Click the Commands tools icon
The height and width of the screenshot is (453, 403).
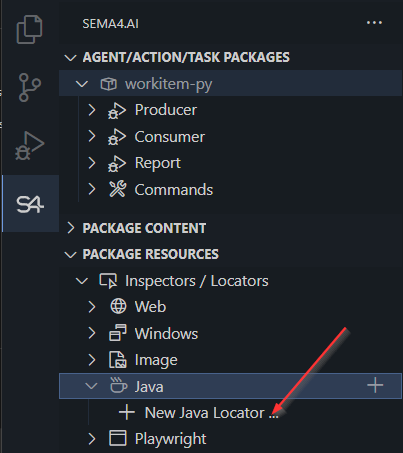pos(117,189)
